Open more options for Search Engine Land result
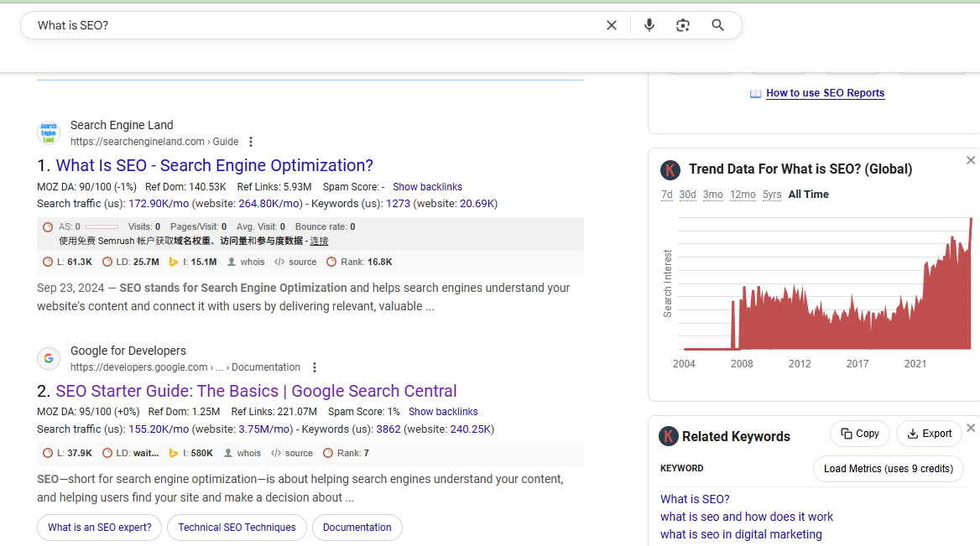 coord(251,142)
